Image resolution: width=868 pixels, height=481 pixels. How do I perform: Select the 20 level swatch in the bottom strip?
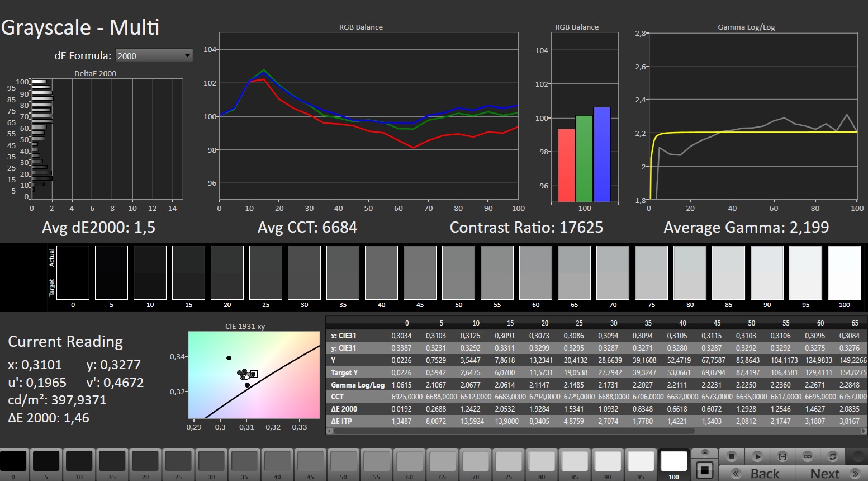(145, 461)
